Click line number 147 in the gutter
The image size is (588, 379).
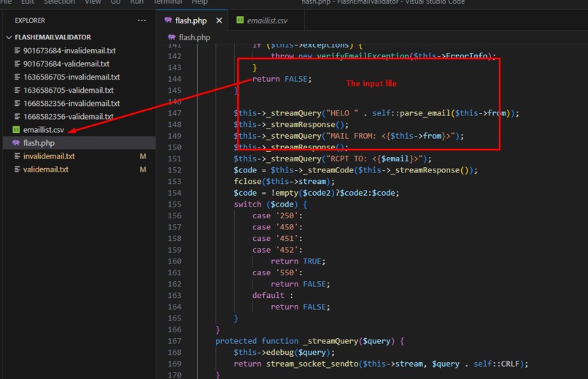click(x=174, y=113)
